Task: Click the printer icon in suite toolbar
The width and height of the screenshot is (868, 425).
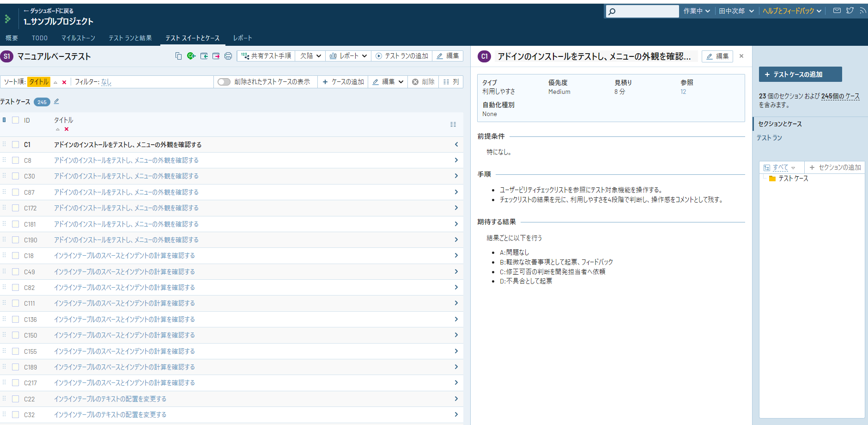Action: 228,56
